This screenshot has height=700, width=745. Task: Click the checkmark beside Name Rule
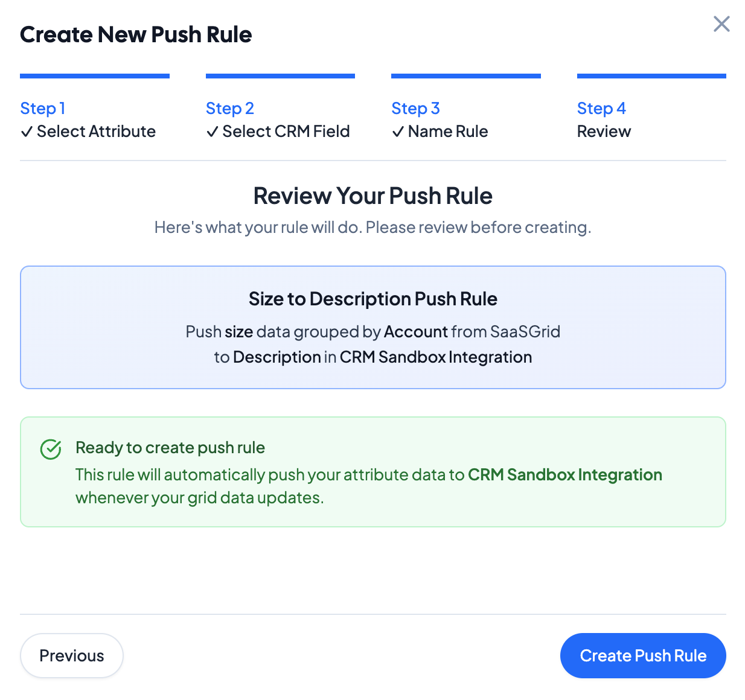398,132
